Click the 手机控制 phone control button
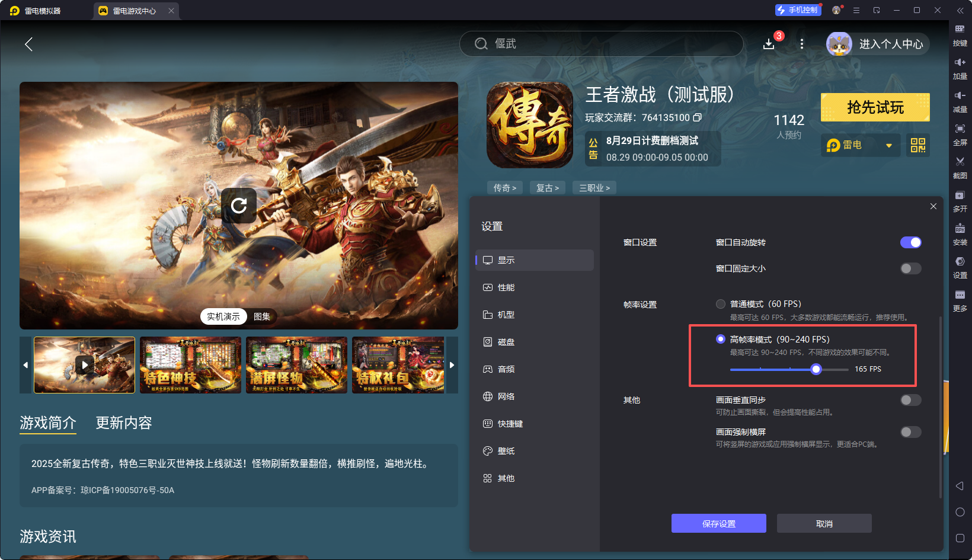972x560 pixels. coord(798,10)
